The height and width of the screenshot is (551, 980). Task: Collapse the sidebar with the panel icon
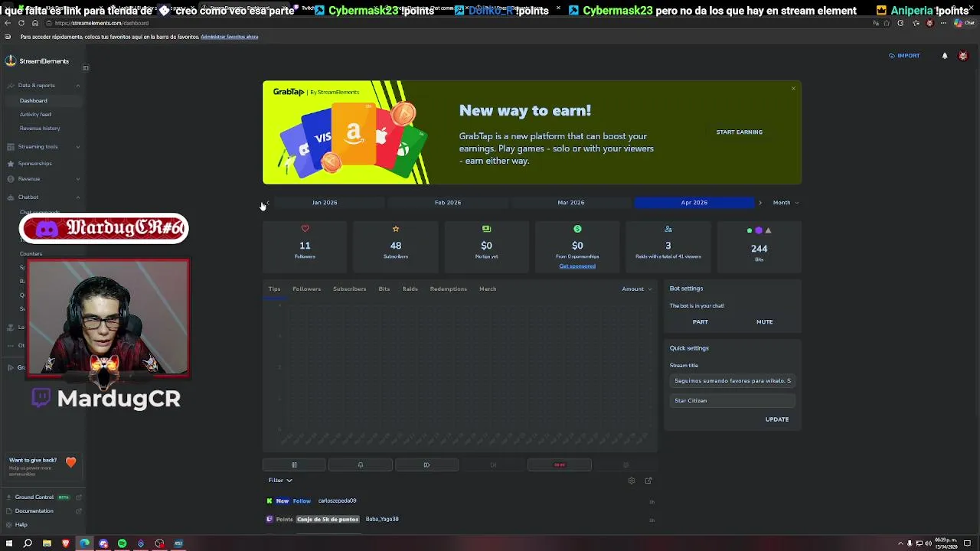click(x=86, y=68)
